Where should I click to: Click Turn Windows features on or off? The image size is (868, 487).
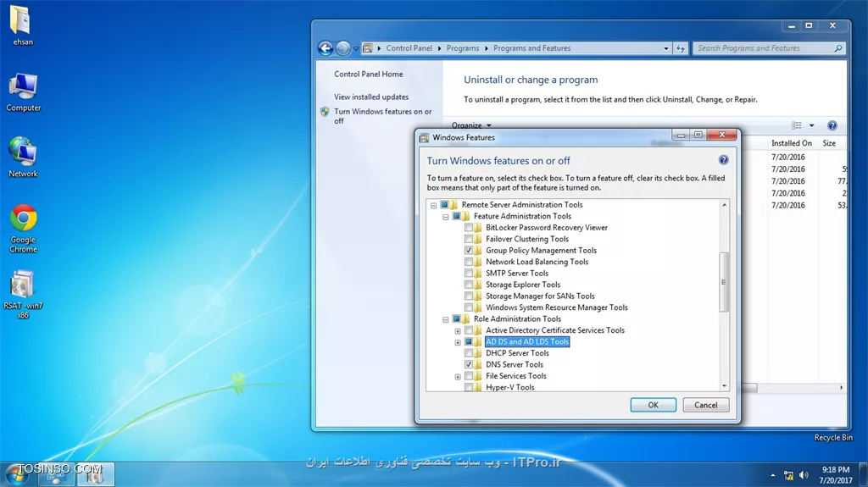382,116
